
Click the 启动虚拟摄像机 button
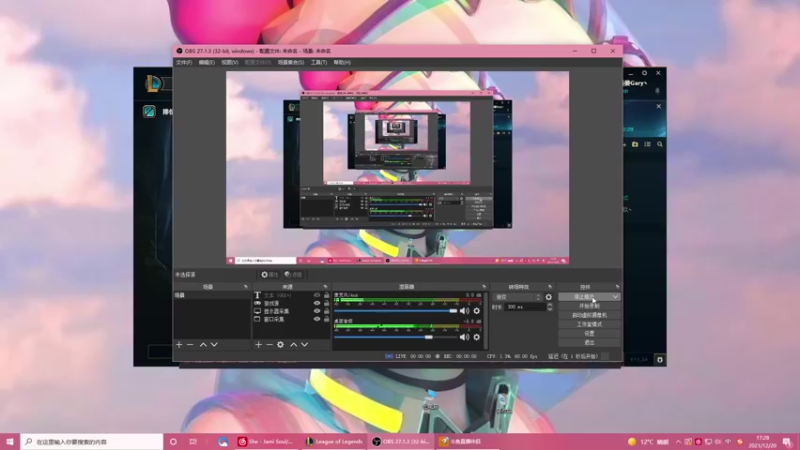point(589,315)
